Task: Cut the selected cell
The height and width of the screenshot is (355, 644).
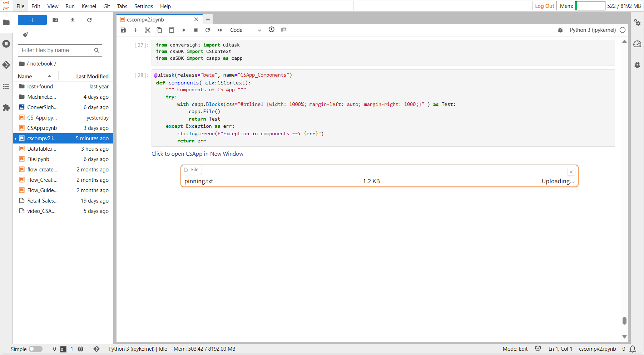Action: click(x=147, y=30)
